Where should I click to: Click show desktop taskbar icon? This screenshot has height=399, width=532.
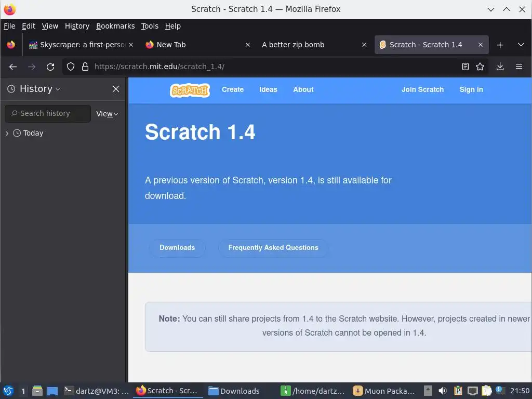tap(52, 391)
